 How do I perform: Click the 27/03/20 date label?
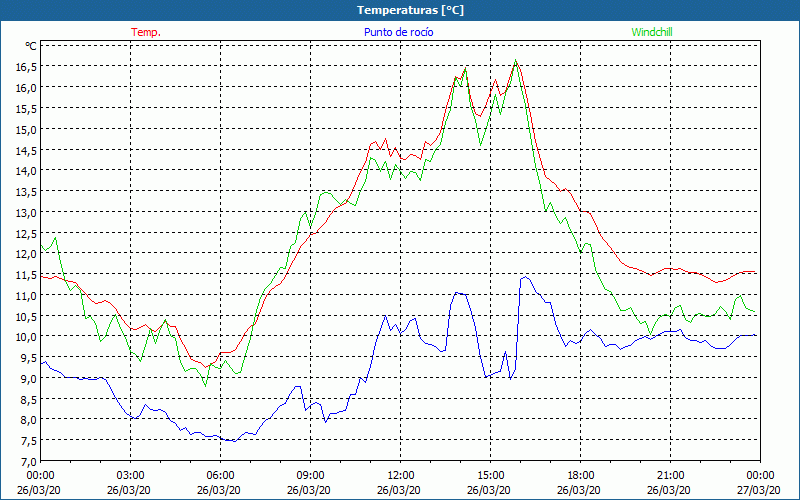[761, 490]
